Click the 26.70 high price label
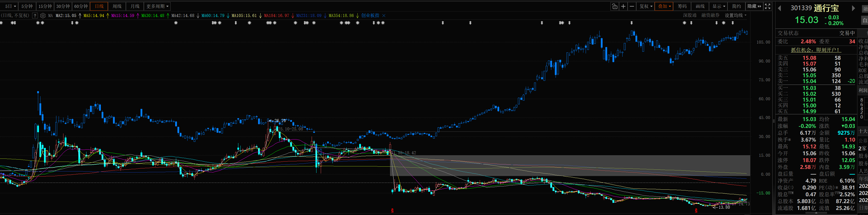Screen dimensions: 868x215 (280, 121)
